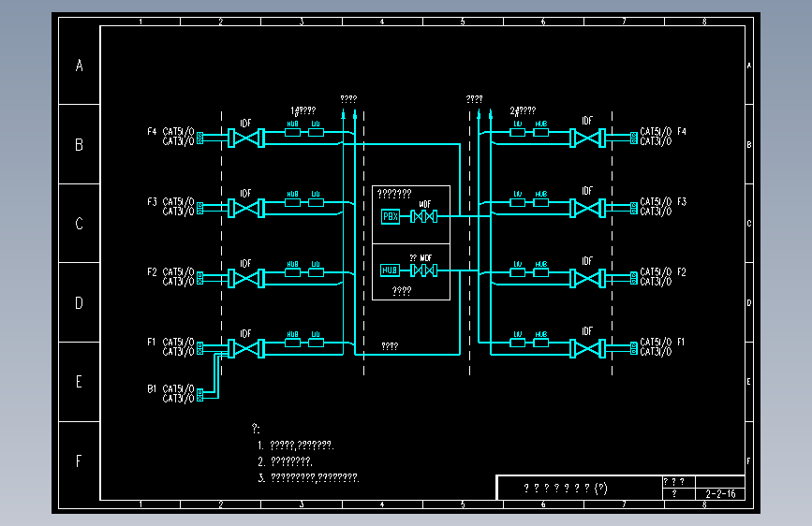Click the LIU rectangle on the left F1 row
Screen dimensions: 812x526
coord(316,343)
